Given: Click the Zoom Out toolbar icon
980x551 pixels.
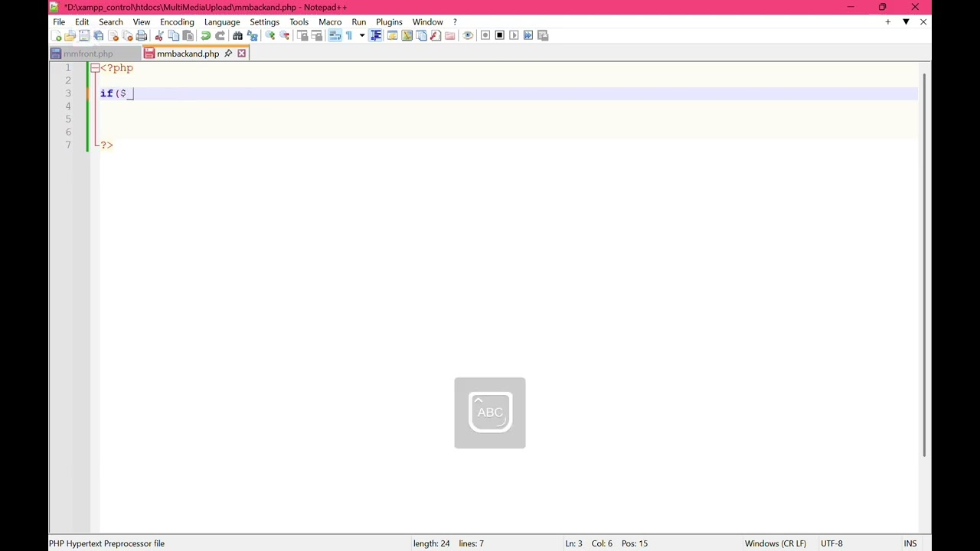Looking at the screenshot, I should [284, 35].
